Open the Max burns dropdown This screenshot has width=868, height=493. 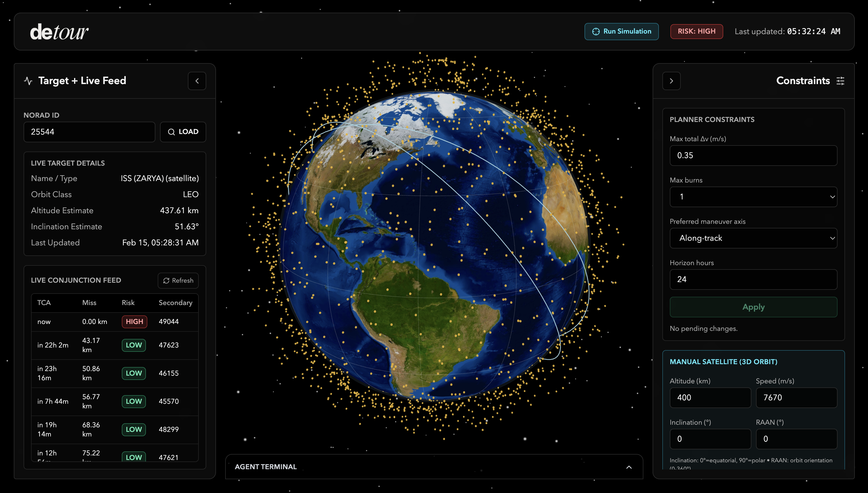coord(753,197)
